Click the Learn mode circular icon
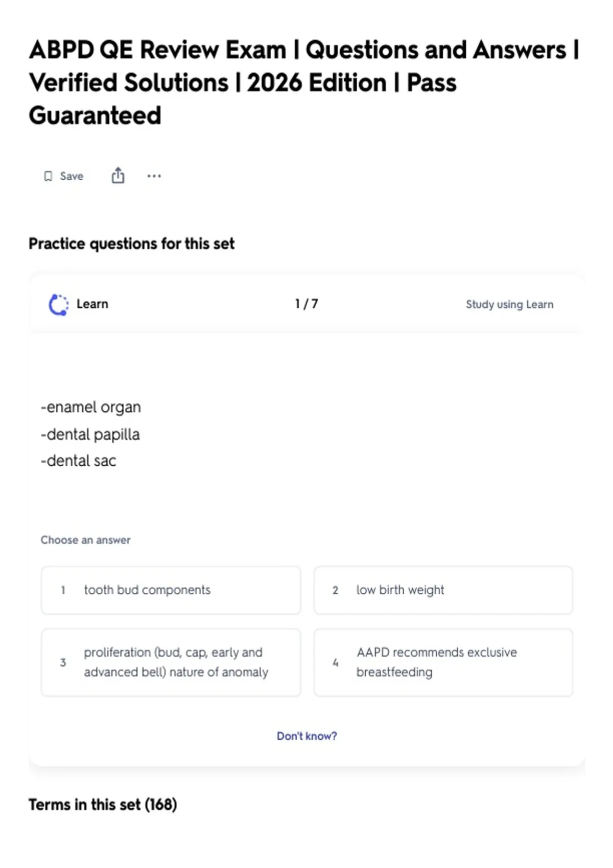This screenshot has height=868, width=613. click(x=59, y=305)
